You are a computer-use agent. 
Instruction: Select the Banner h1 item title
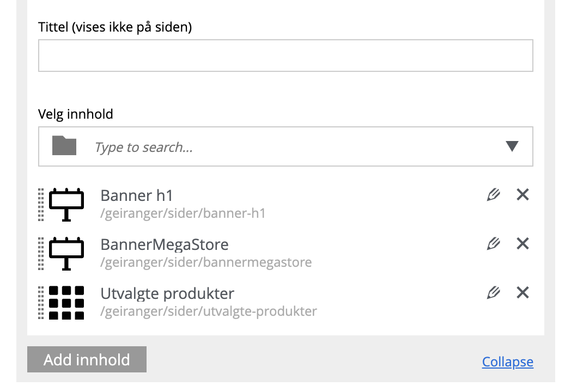pyautogui.click(x=137, y=195)
